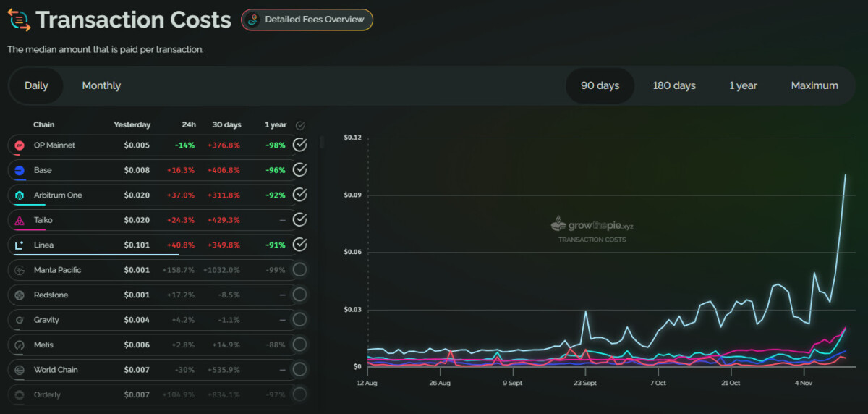868x414 pixels.
Task: Click the Manta Pacific chain icon
Action: 20,270
